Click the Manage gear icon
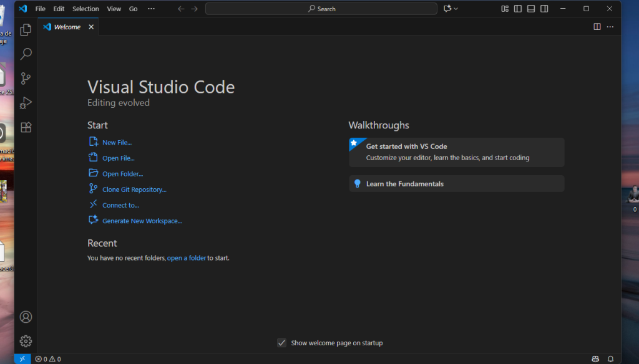This screenshot has width=639, height=364. click(26, 341)
